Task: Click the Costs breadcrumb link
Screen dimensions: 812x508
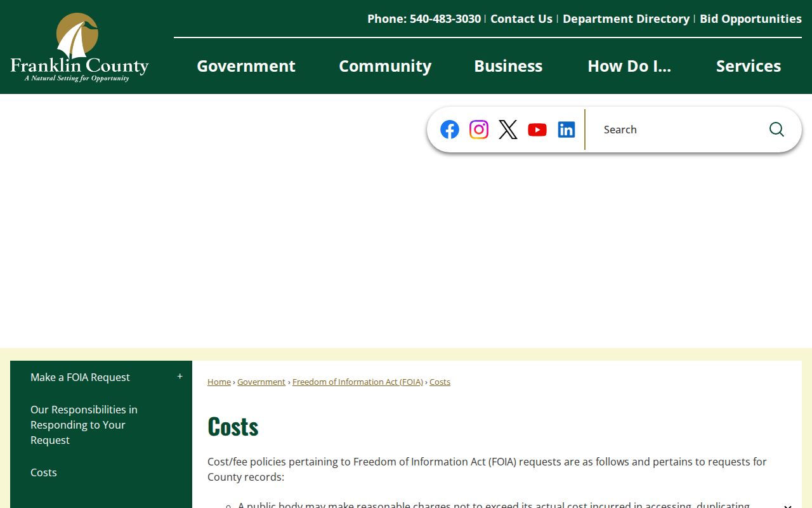Action: click(440, 382)
